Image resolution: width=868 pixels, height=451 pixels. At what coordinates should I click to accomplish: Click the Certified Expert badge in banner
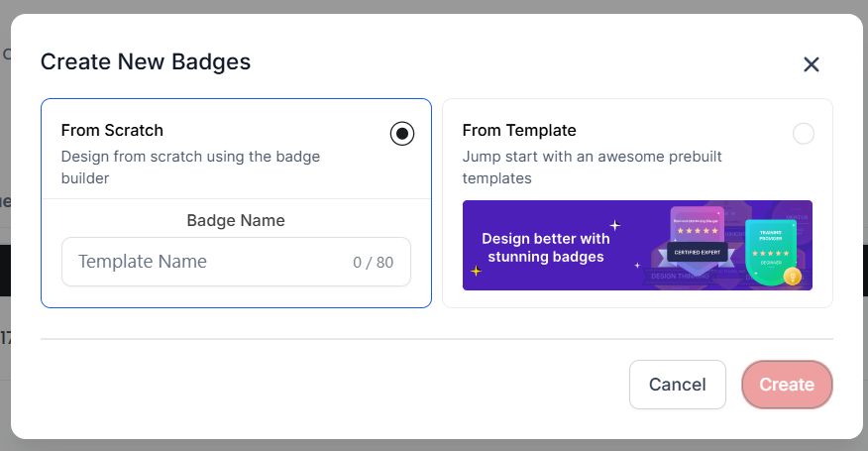698,250
